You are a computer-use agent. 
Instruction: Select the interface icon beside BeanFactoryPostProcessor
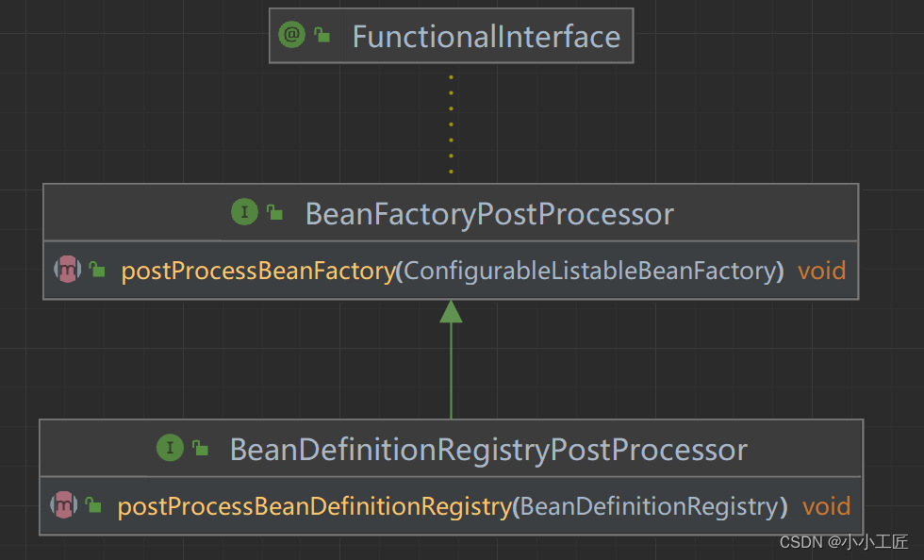[x=244, y=212]
